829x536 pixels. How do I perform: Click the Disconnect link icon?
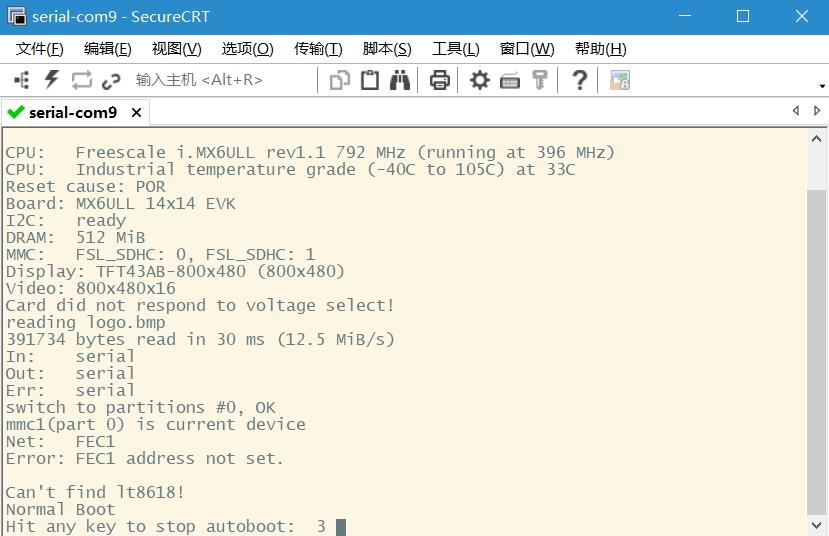tap(111, 81)
